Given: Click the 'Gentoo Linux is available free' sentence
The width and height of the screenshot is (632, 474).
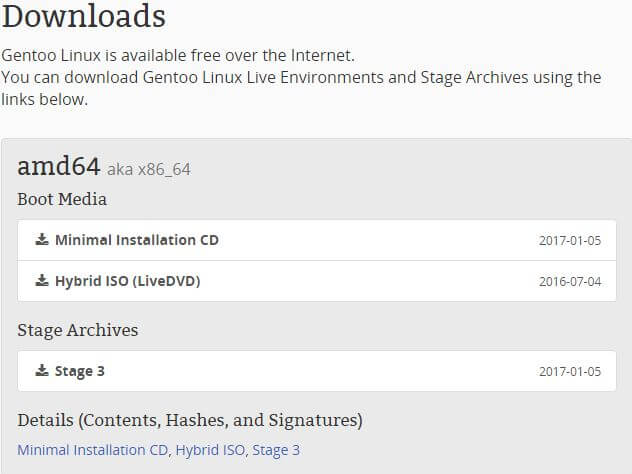Looking at the screenshot, I should [178, 55].
